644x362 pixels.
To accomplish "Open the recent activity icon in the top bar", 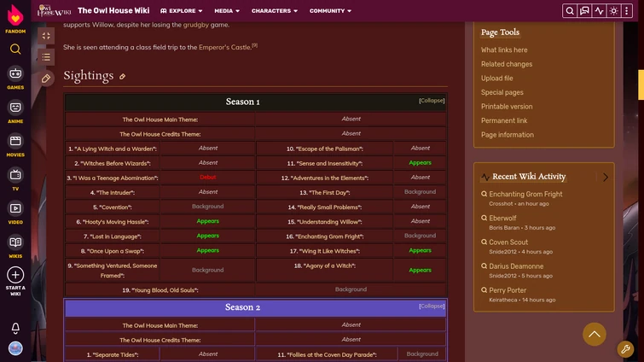I will 600,11.
